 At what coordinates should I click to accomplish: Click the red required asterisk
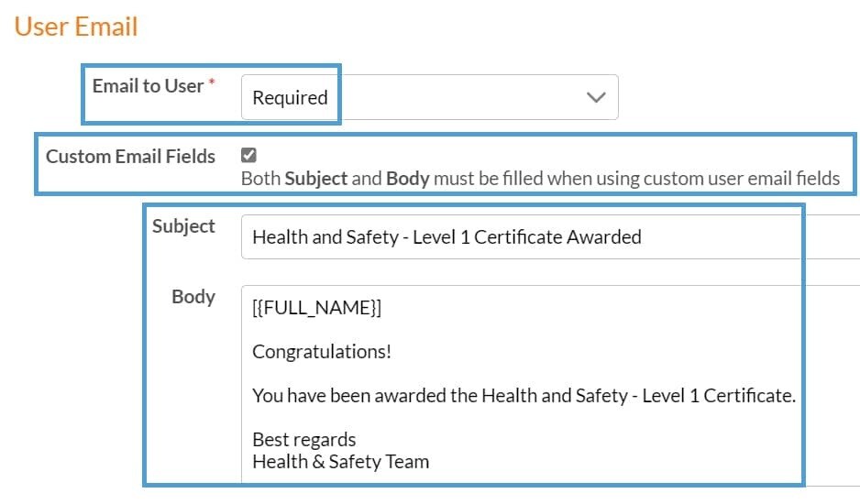[x=212, y=84]
